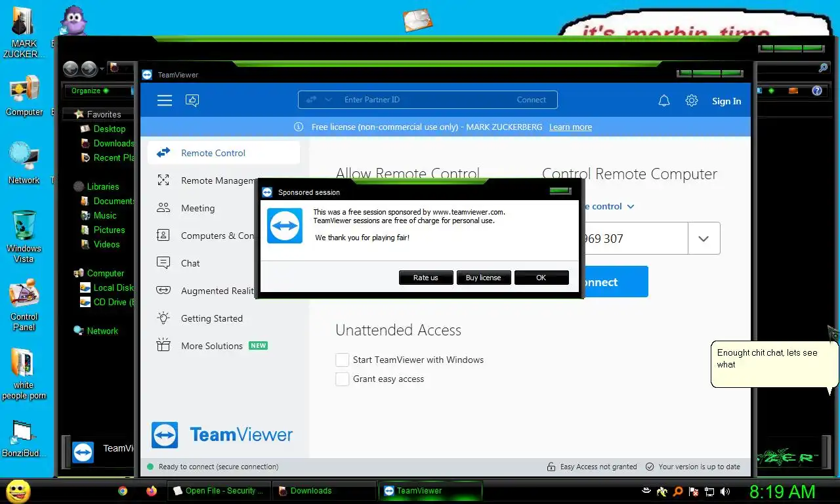Click the volume speaker tray icon
Screen dimensions: 840x504
725,491
